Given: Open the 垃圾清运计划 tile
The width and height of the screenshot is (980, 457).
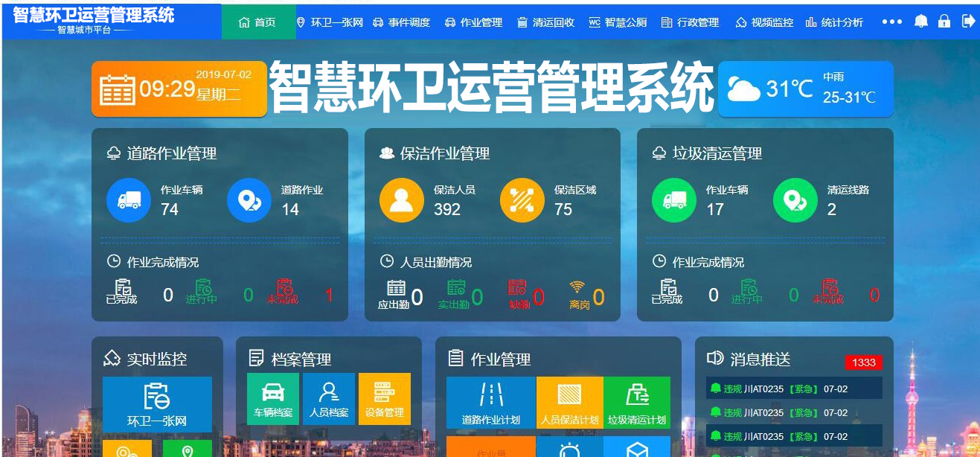Looking at the screenshot, I should click(x=637, y=403).
